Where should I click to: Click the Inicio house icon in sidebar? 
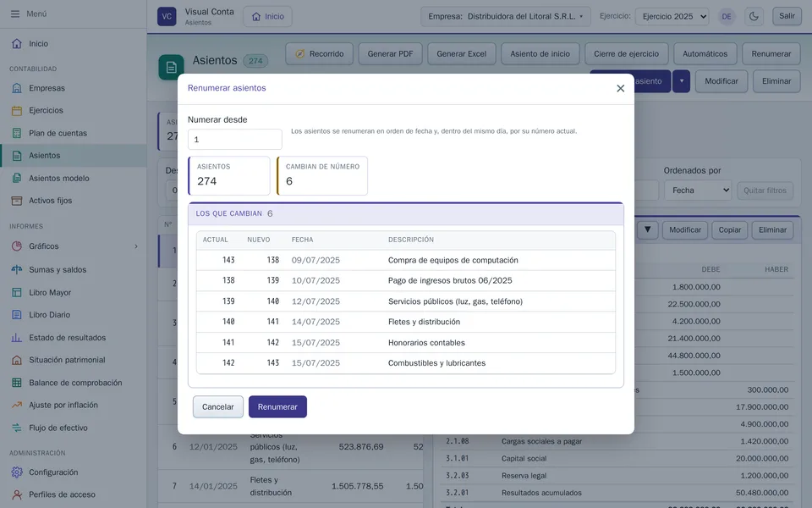[17, 43]
